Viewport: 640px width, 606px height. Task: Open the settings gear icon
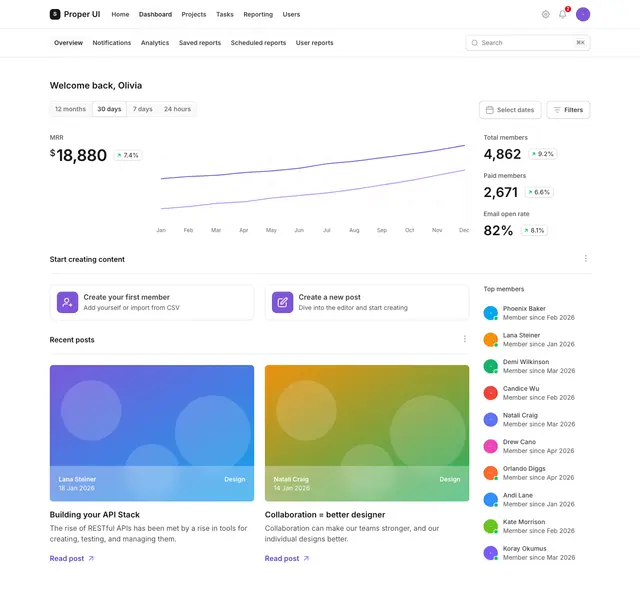tap(545, 14)
